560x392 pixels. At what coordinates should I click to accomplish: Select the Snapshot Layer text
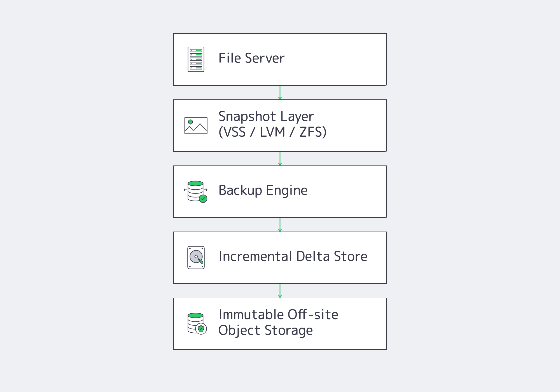266,116
